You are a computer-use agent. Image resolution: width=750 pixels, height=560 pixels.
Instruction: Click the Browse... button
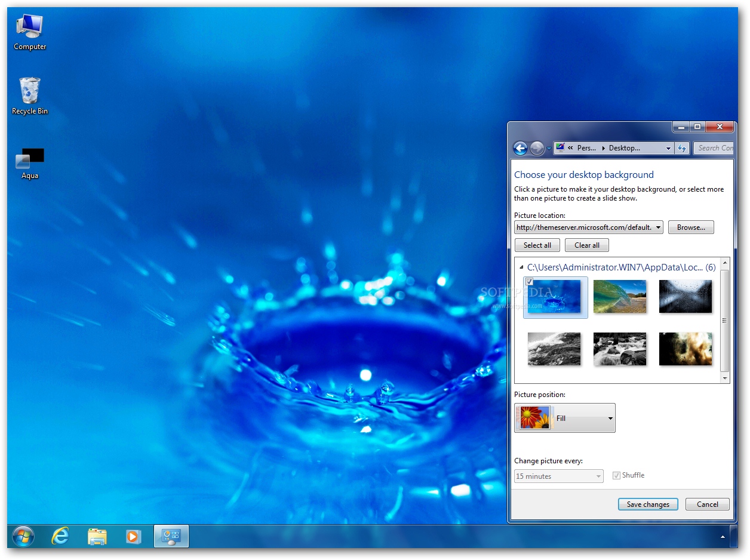pos(691,227)
